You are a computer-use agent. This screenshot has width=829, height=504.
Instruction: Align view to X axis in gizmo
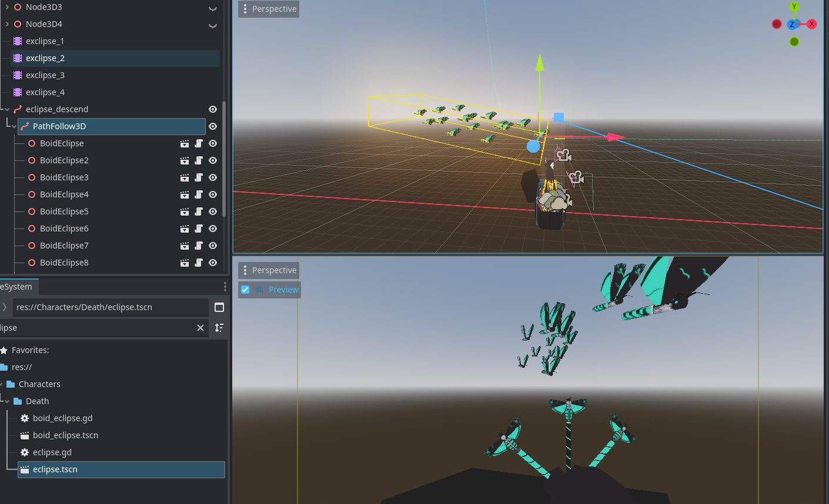(x=812, y=24)
